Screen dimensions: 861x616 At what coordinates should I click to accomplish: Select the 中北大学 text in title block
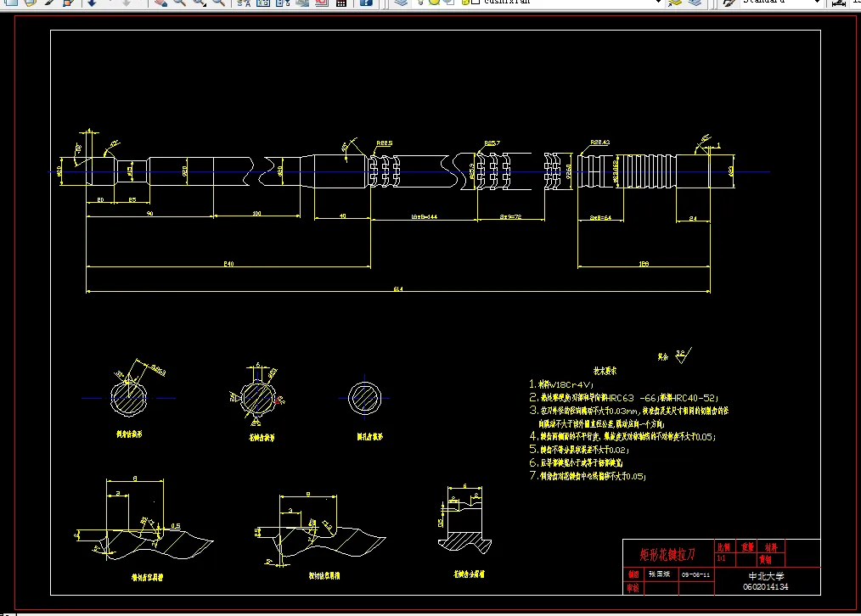click(x=766, y=576)
